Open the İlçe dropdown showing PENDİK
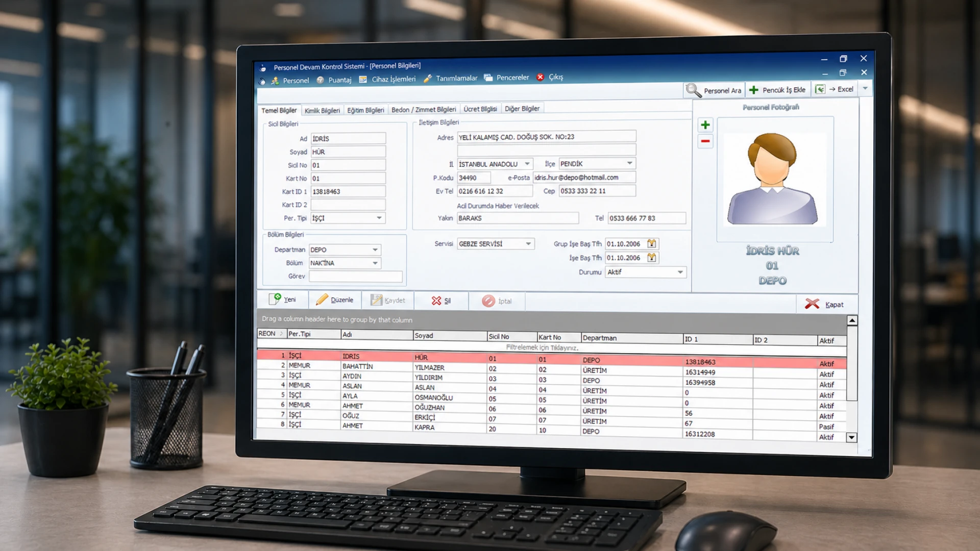 pos(630,163)
